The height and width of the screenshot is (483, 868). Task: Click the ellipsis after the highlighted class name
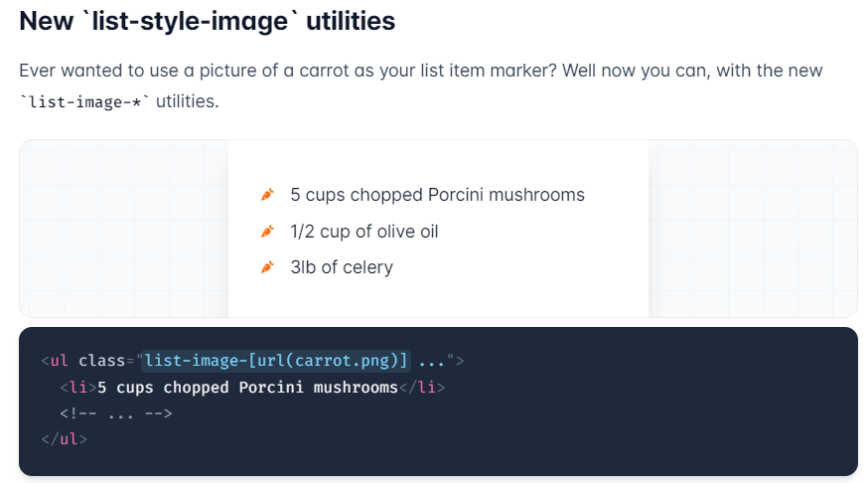click(x=432, y=360)
